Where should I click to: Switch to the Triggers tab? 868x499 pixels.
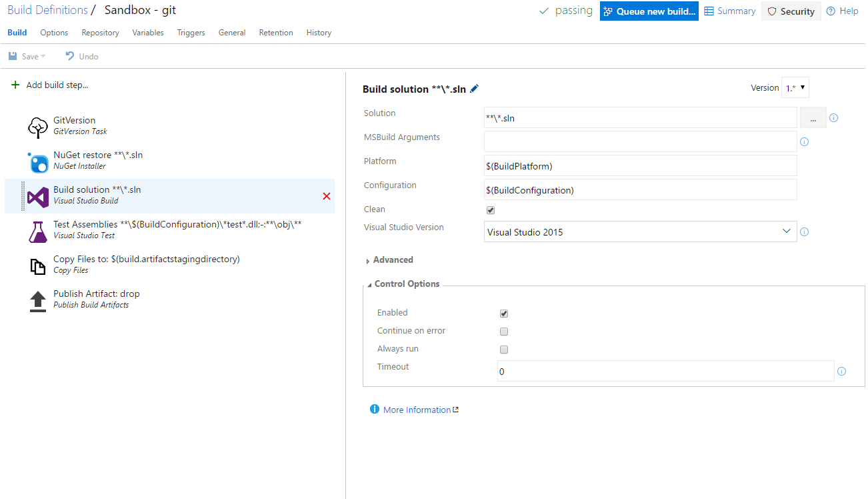(191, 32)
